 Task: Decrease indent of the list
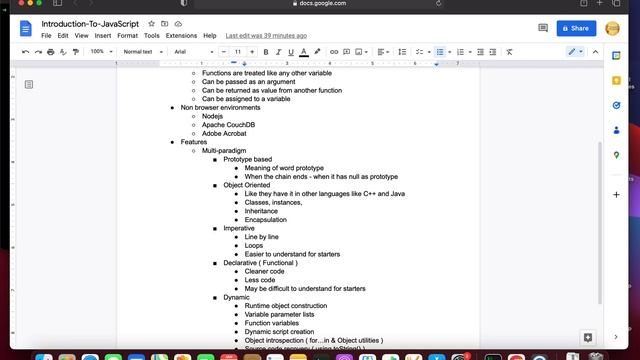pos(480,52)
